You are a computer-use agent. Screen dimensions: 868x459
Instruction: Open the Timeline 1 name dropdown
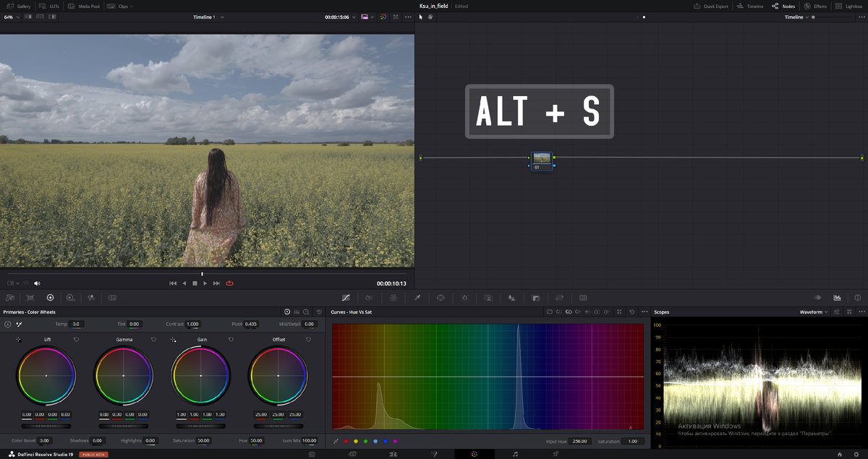(208, 17)
